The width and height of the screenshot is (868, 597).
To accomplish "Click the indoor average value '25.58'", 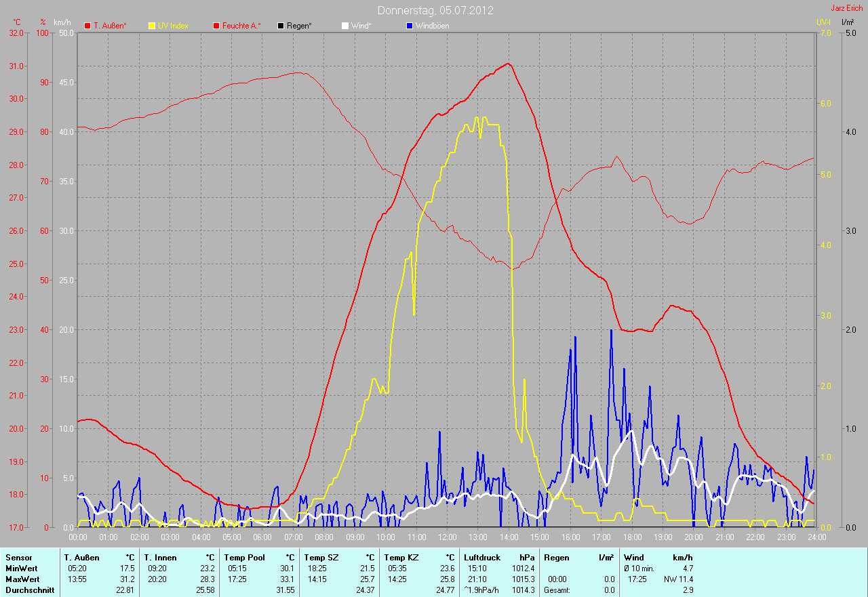I will (205, 590).
